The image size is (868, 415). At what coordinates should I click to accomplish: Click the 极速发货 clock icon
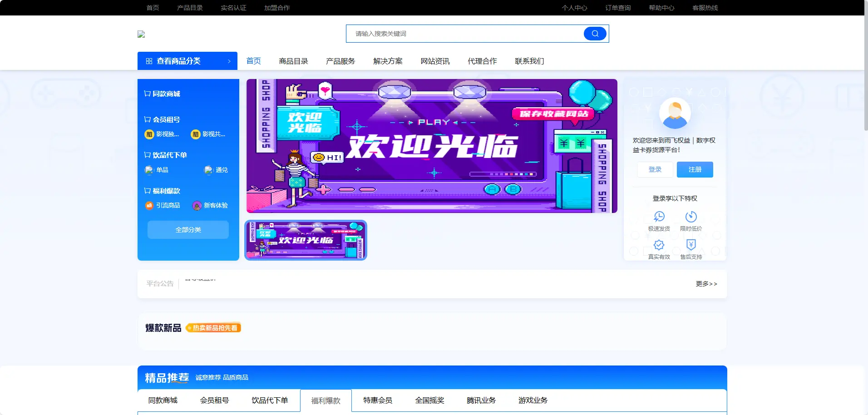click(x=659, y=217)
